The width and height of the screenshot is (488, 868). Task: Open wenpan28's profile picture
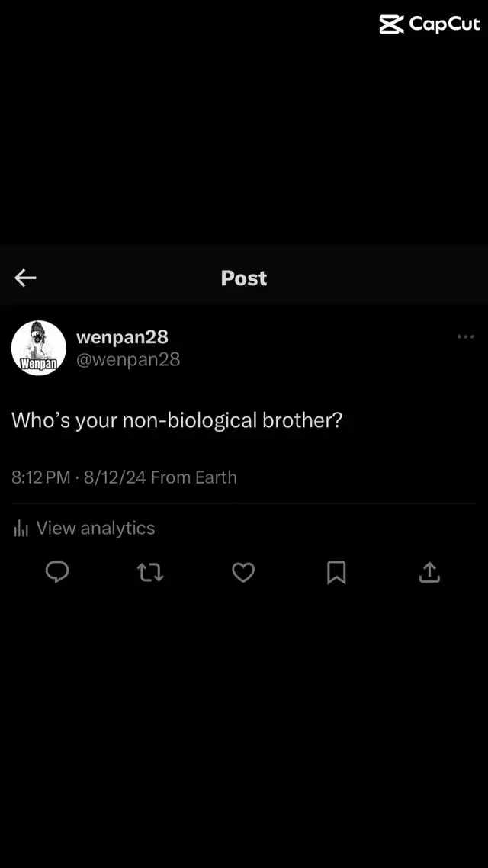coord(39,347)
